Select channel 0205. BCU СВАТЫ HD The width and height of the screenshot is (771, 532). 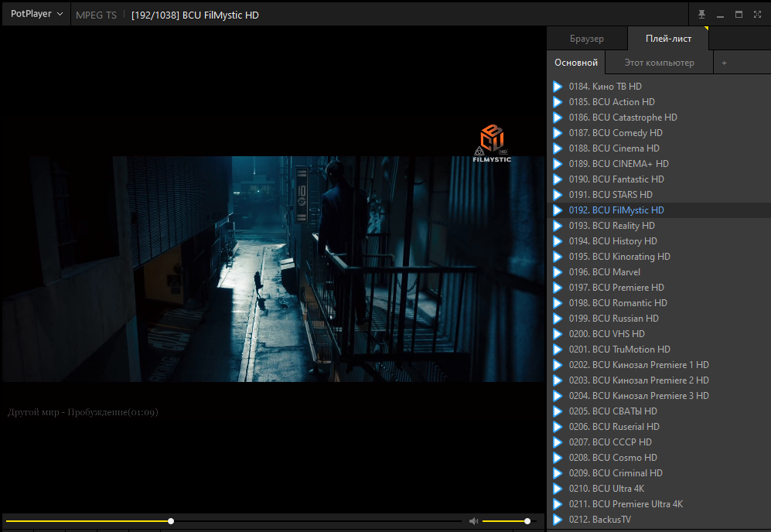point(659,411)
